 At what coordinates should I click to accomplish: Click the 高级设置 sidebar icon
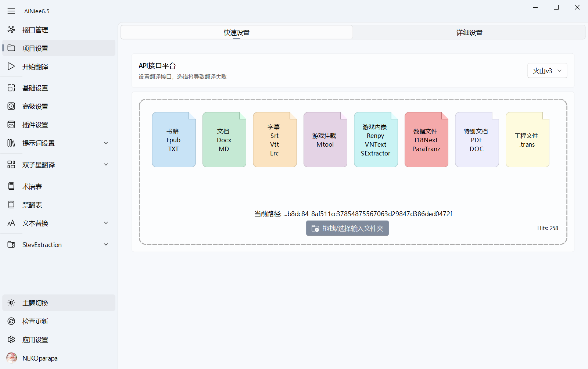[x=11, y=106]
